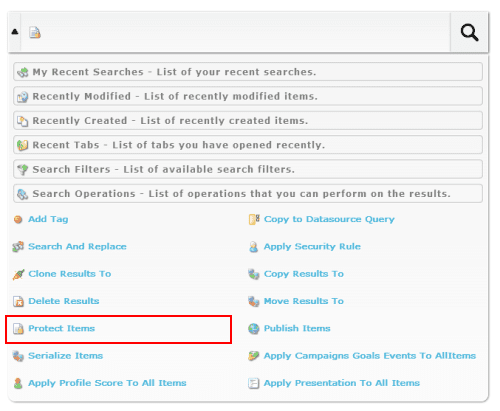
Task: Click the Delete Results icon
Action: (18, 301)
